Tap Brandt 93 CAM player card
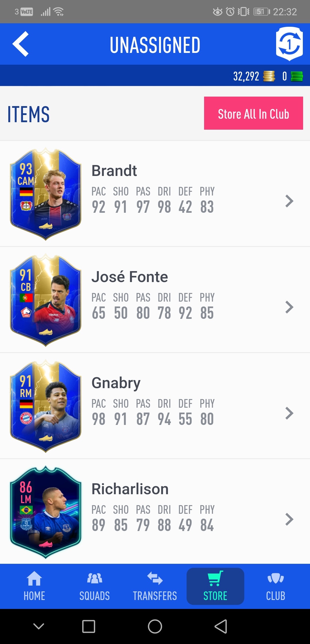Image resolution: width=310 pixels, height=644 pixels. pyautogui.click(x=46, y=194)
